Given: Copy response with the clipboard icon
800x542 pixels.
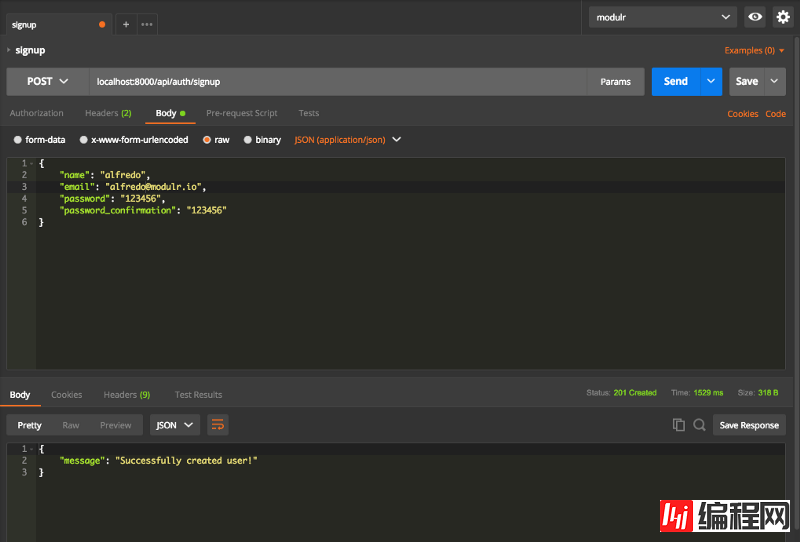Looking at the screenshot, I should click(x=679, y=425).
